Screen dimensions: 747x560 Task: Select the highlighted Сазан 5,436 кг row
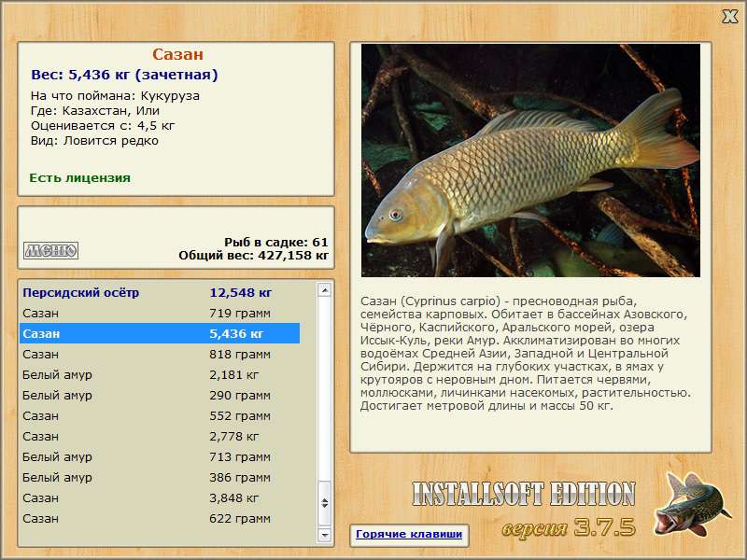pyautogui.click(x=160, y=333)
